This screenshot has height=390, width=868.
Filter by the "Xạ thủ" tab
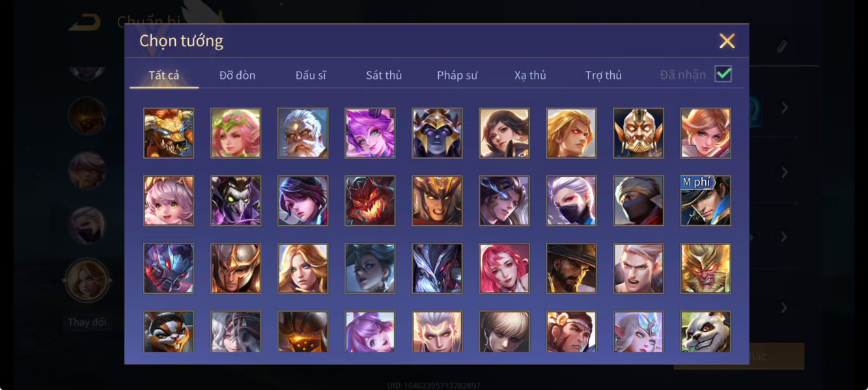[530, 76]
